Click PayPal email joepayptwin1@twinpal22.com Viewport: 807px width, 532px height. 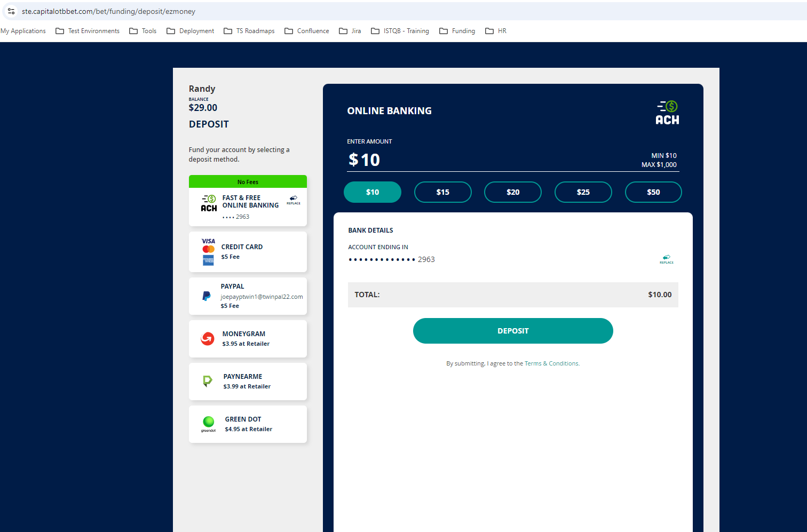262,297
